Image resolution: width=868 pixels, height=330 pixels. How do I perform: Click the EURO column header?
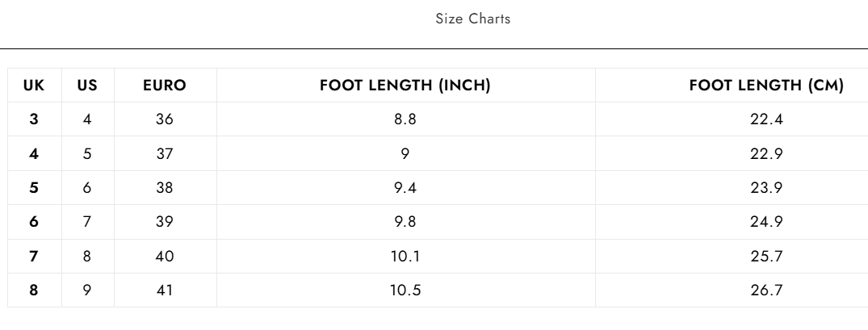click(165, 86)
